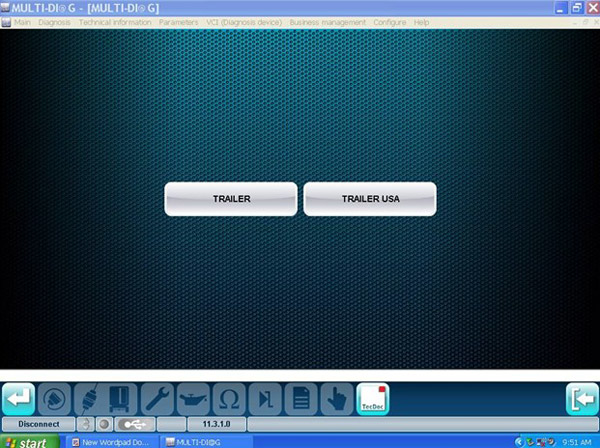Select the Omega resistance icon
The image size is (600, 448).
[228, 399]
